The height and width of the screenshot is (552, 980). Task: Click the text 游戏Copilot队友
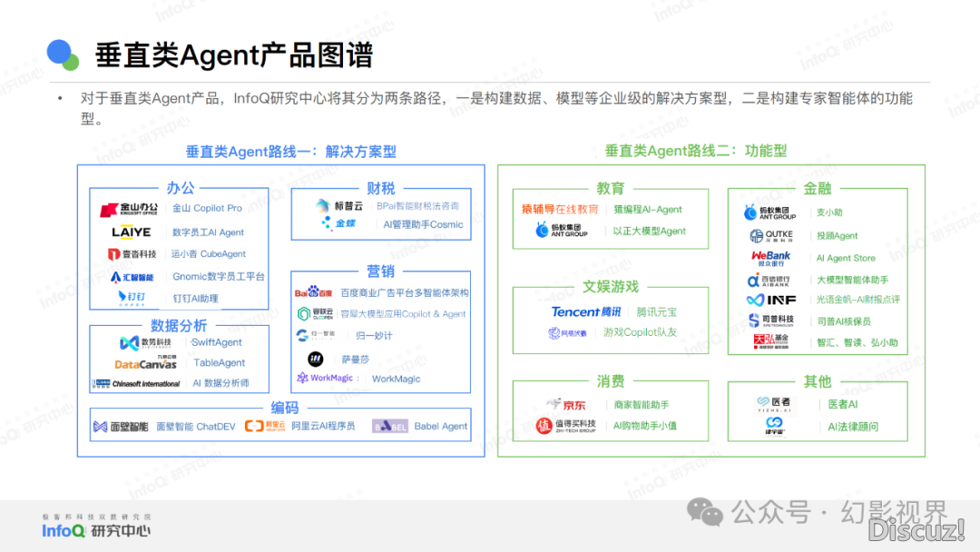(x=640, y=332)
